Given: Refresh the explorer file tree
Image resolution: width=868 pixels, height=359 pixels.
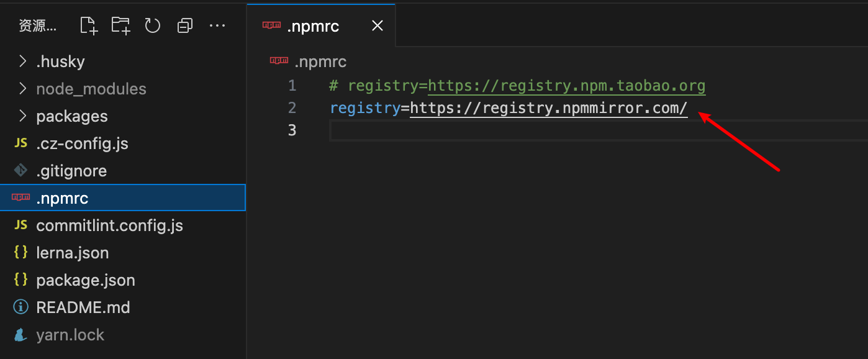Looking at the screenshot, I should click(153, 25).
